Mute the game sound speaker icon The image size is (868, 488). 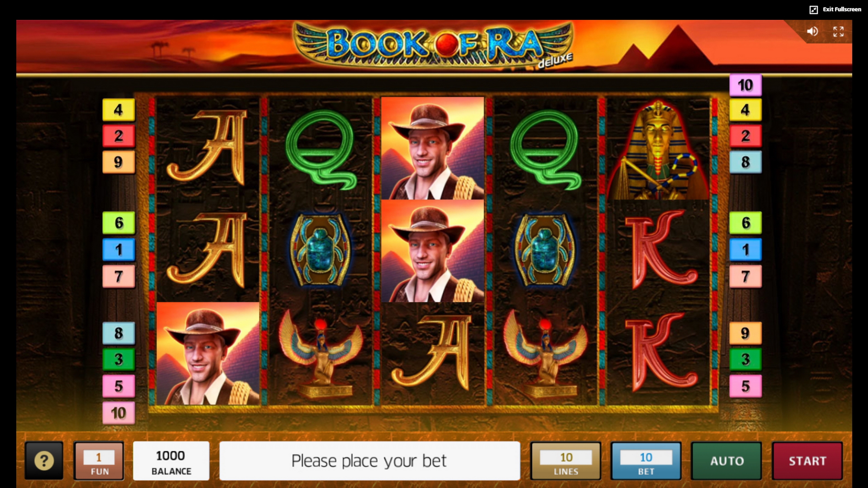coord(812,31)
